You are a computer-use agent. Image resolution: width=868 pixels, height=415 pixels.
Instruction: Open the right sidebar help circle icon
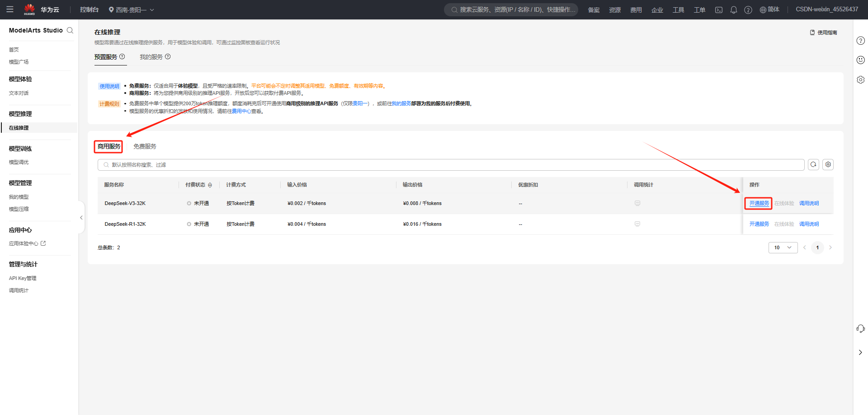(861, 41)
